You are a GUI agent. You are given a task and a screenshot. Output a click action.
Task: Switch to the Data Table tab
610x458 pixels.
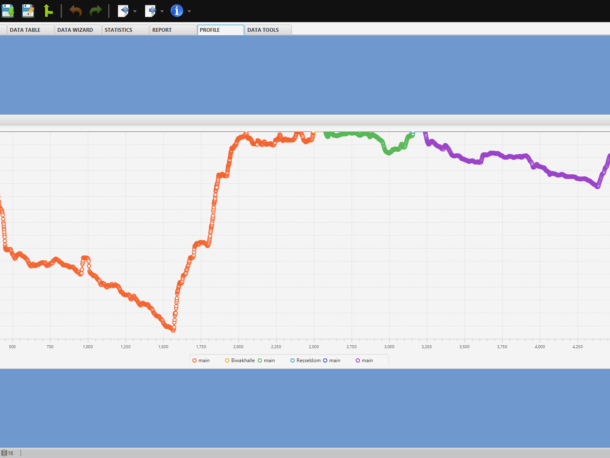point(25,30)
